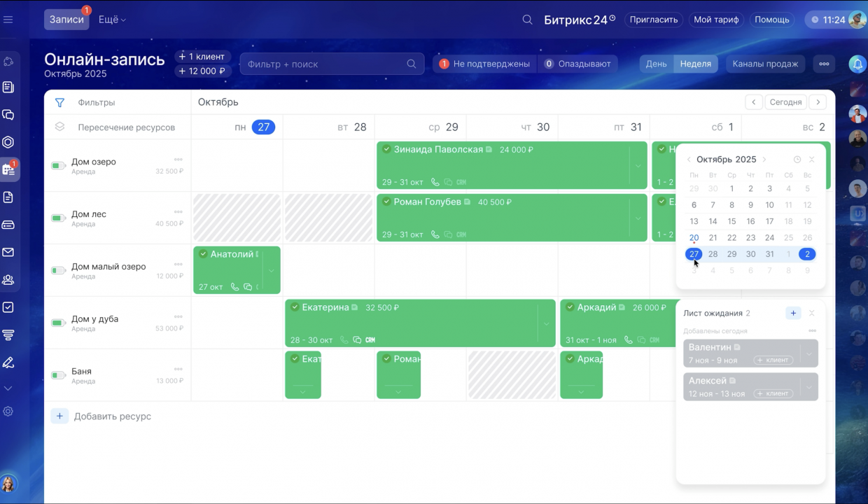Expand the Ещё dropdown
Image resolution: width=868 pixels, height=504 pixels.
112,20
